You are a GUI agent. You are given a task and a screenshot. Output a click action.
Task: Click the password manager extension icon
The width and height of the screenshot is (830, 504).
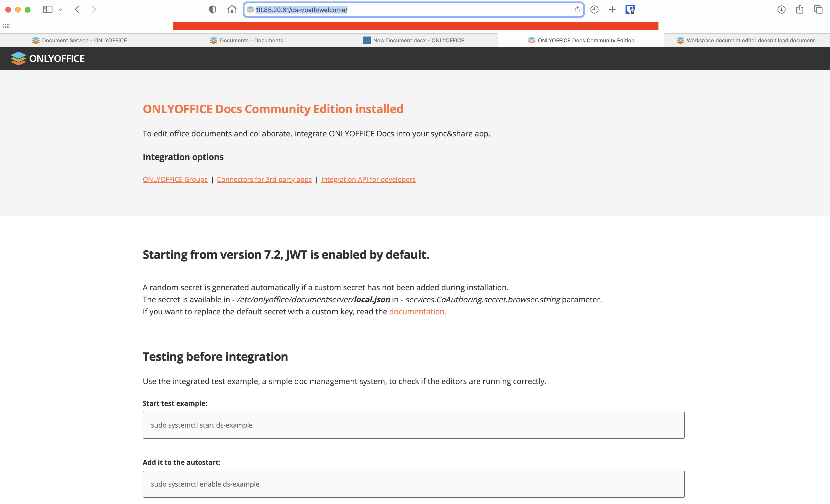point(630,9)
